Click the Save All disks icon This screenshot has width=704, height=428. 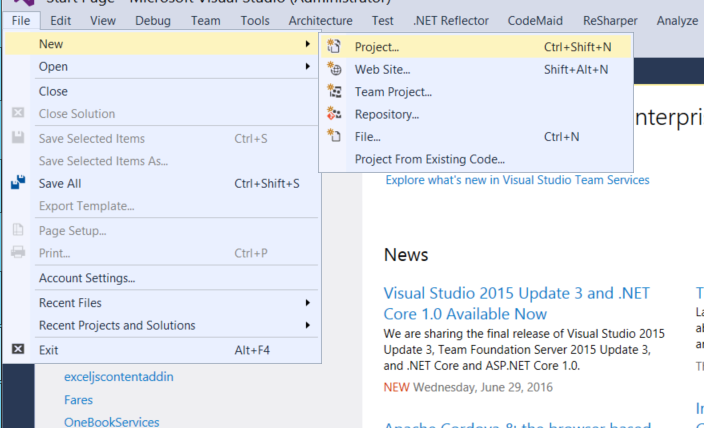pos(18,182)
